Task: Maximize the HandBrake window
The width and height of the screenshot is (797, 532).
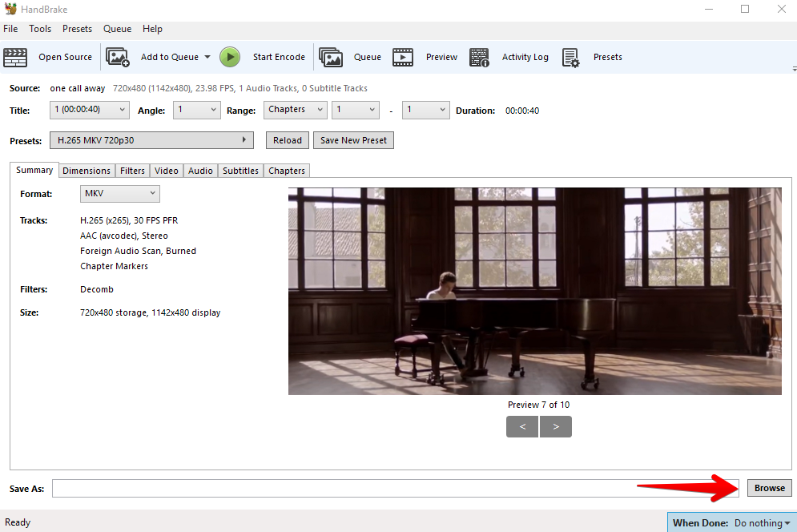Action: [745, 9]
